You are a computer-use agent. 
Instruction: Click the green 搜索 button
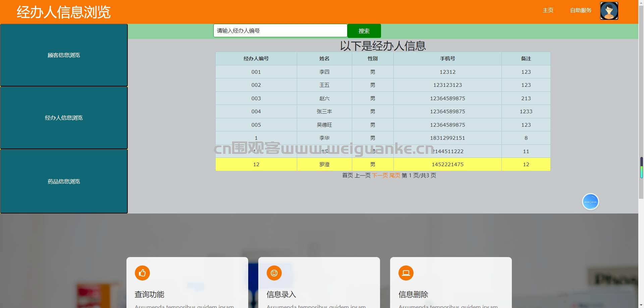[364, 31]
